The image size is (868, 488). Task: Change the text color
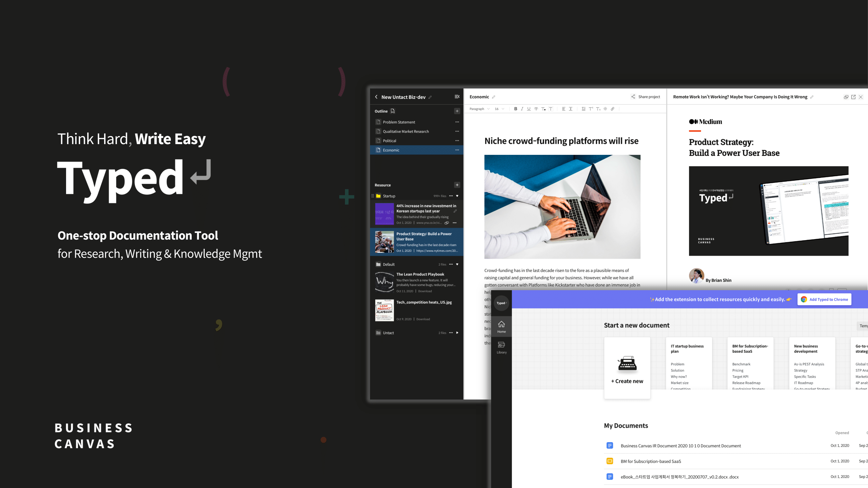(544, 109)
